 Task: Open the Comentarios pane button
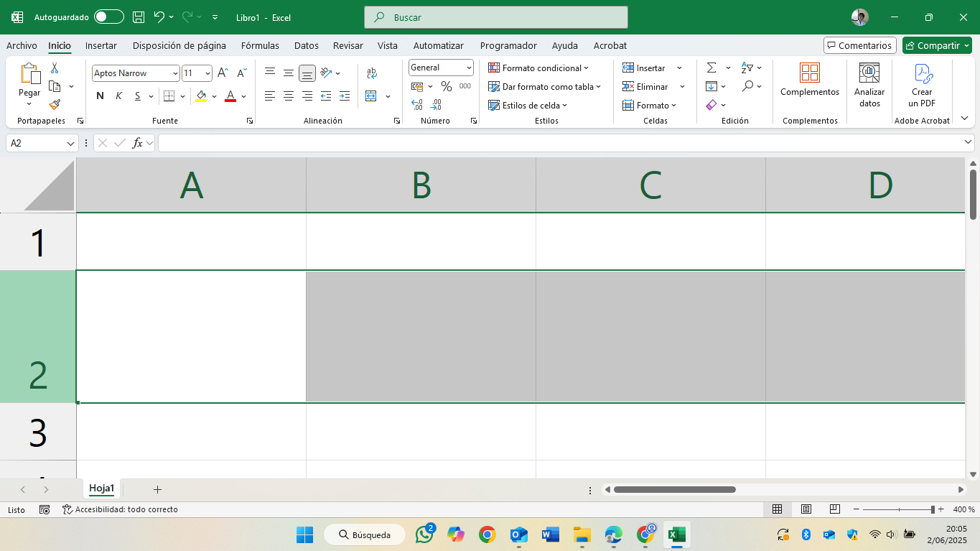[860, 45]
